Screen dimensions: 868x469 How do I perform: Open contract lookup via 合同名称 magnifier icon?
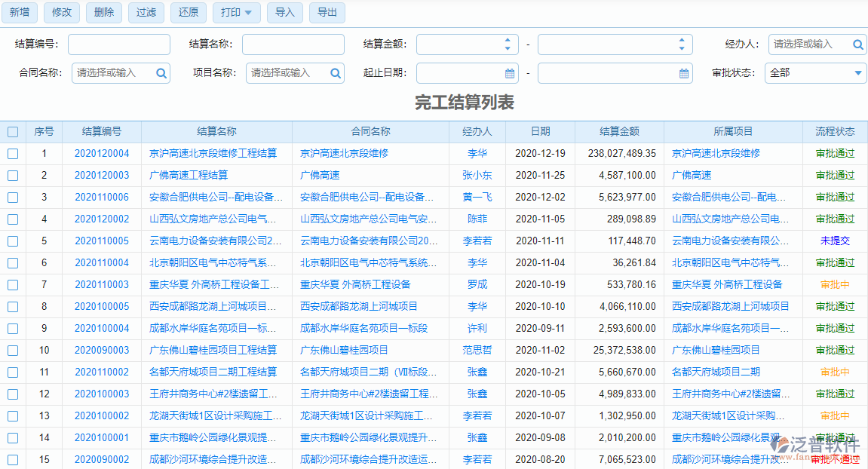[x=161, y=74]
